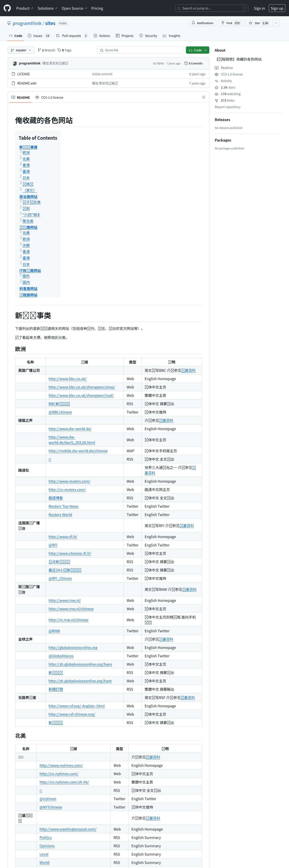Jump to 政治类网站 in Table of Contents

pyautogui.click(x=28, y=197)
